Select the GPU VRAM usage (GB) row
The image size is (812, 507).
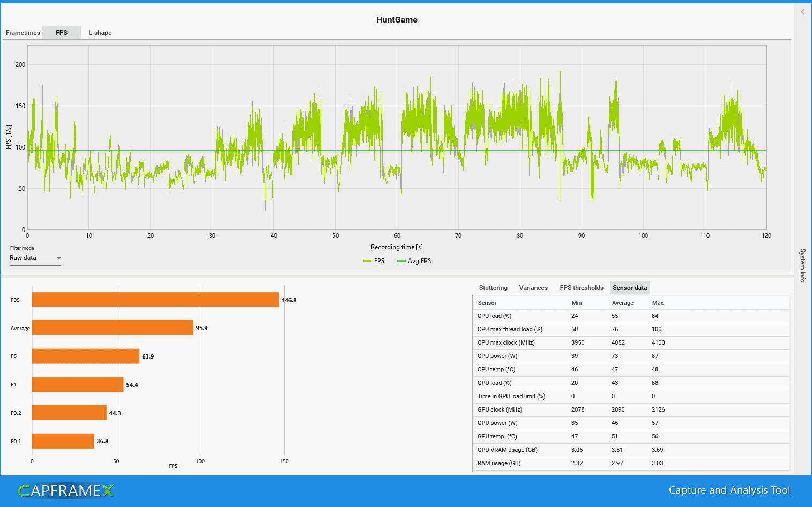[631, 450]
